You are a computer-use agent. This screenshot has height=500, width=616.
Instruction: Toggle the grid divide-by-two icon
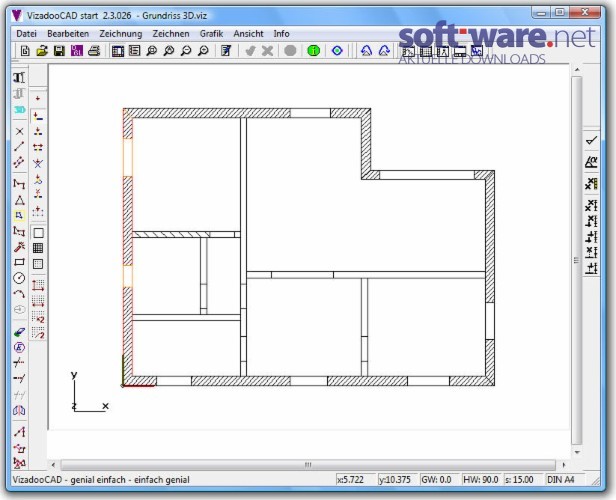point(38,333)
